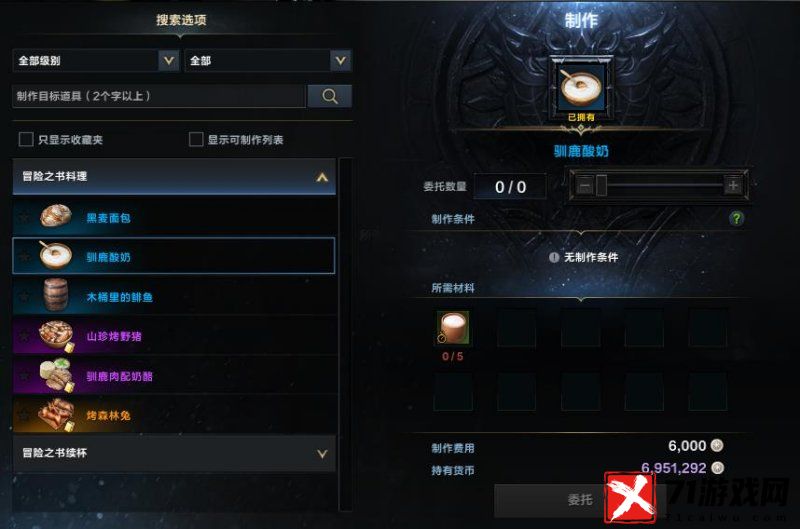800x529 pixels.
Task: Click the 山珍烤野猪 dish icon
Action: pos(56,335)
